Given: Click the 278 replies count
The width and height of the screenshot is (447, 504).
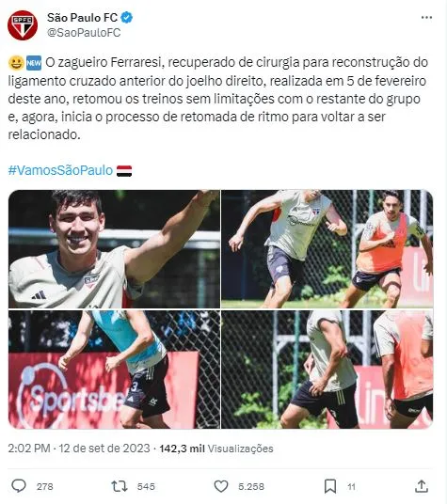Looking at the screenshot, I should pyautogui.click(x=45, y=486).
